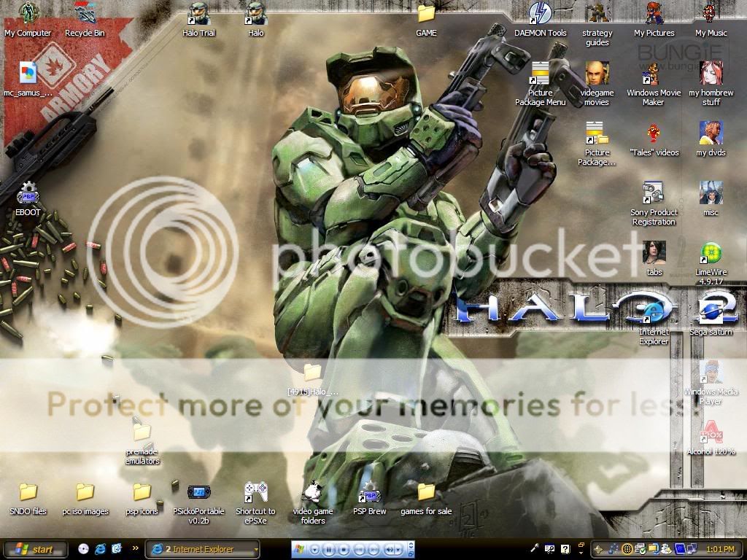747x560 pixels.
Task: Select the PSickoPortable v0.2b icon
Action: click(198, 494)
